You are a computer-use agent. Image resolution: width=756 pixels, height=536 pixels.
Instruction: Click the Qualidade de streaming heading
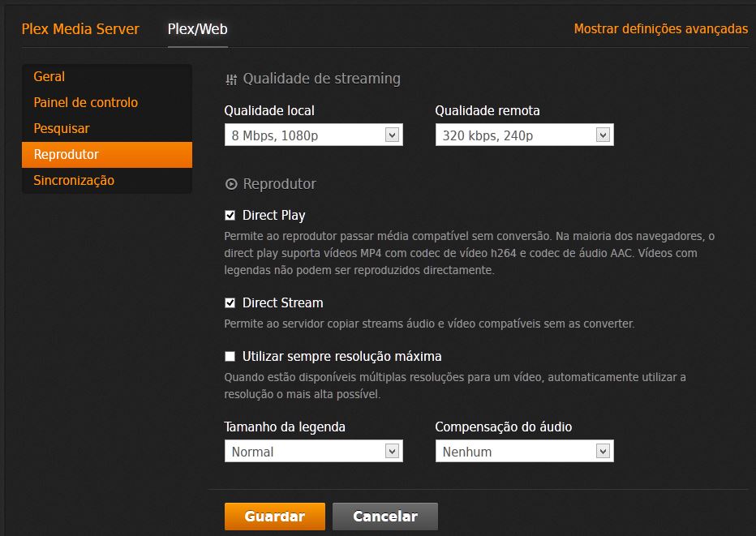(x=321, y=79)
